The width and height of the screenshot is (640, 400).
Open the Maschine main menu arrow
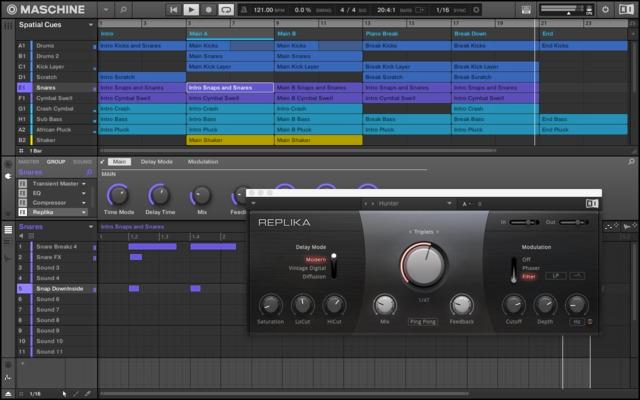[x=106, y=9]
